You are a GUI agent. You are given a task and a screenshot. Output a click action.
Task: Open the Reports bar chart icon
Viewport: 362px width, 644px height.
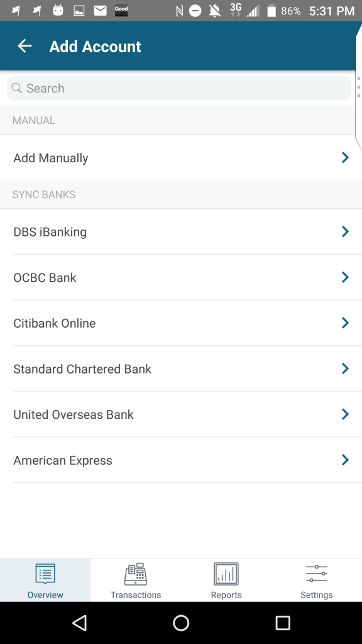226,574
